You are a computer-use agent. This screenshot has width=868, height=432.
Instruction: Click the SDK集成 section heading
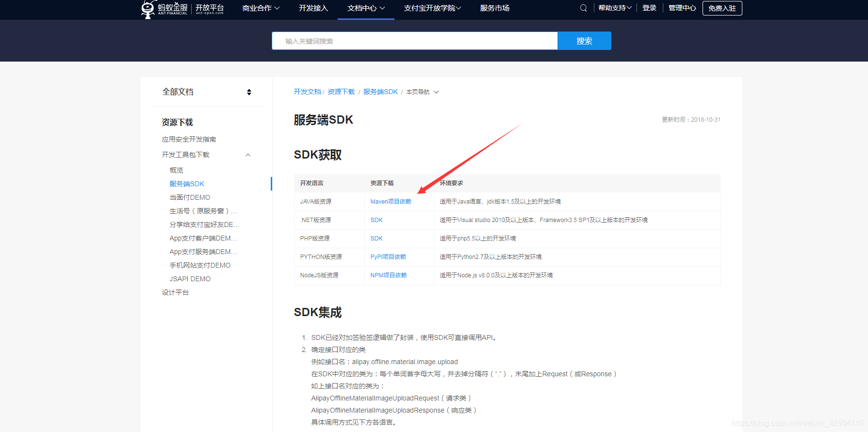[318, 312]
